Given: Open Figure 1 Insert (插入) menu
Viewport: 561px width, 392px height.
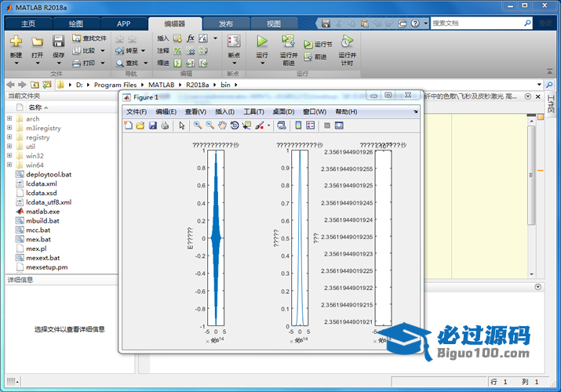Looking at the screenshot, I should (224, 112).
